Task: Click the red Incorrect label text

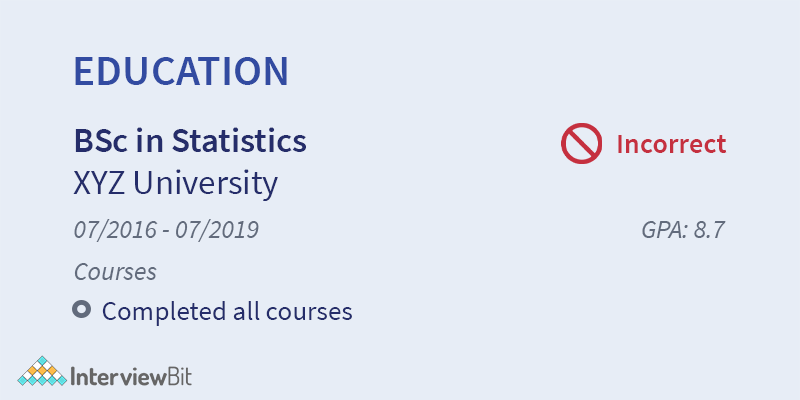Action: click(671, 144)
